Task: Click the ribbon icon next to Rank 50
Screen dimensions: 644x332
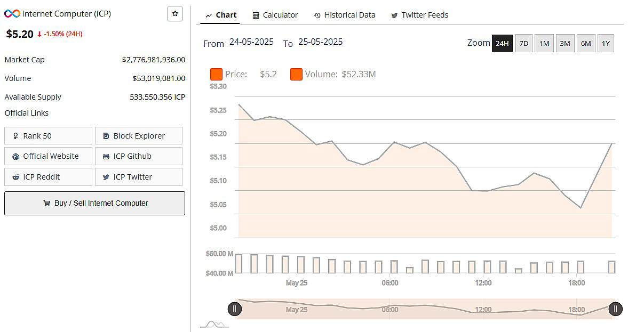Action: (16, 136)
